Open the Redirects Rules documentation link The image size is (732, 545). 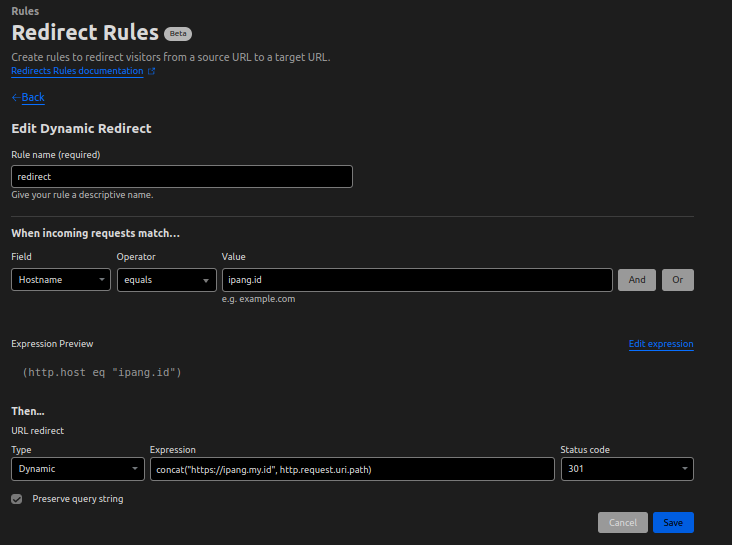coord(77,71)
